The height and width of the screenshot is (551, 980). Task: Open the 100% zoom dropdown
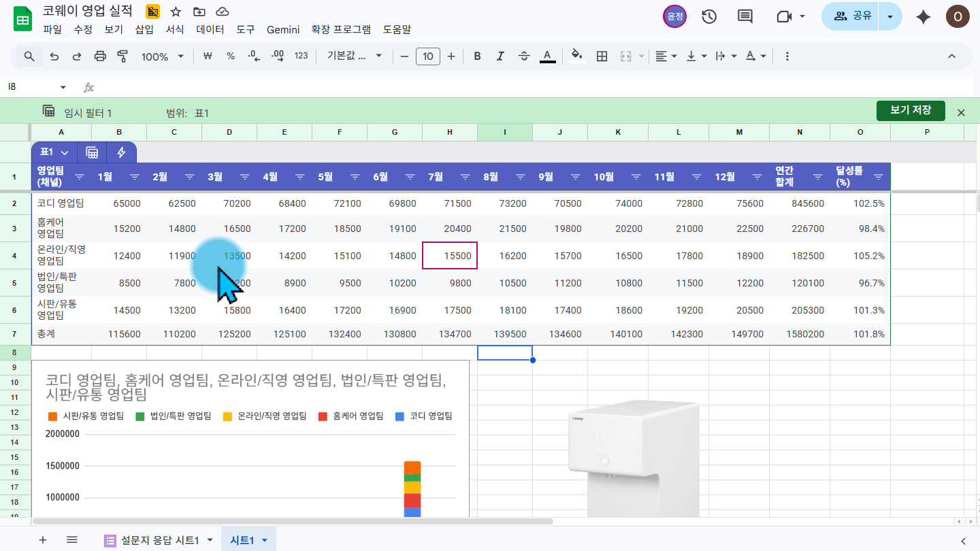click(x=162, y=56)
